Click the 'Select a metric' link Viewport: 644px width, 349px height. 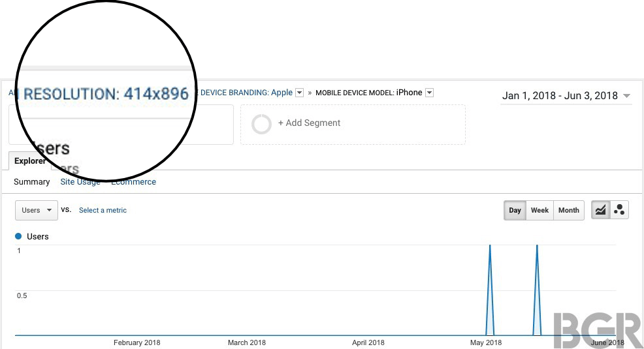point(103,210)
